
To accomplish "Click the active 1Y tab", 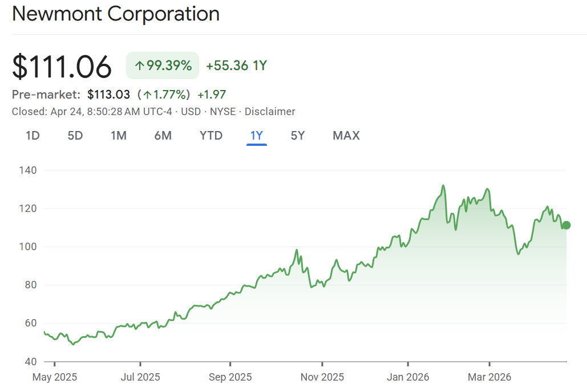I will [x=257, y=136].
